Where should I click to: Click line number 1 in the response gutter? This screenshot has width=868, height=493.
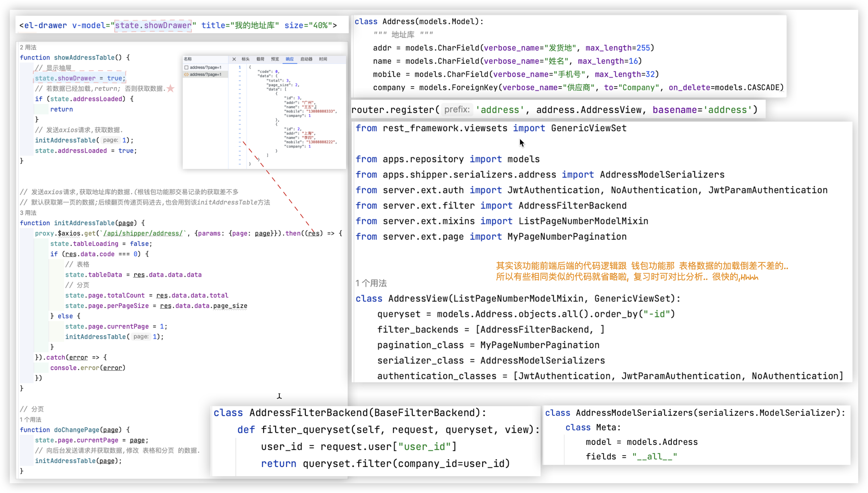click(240, 67)
